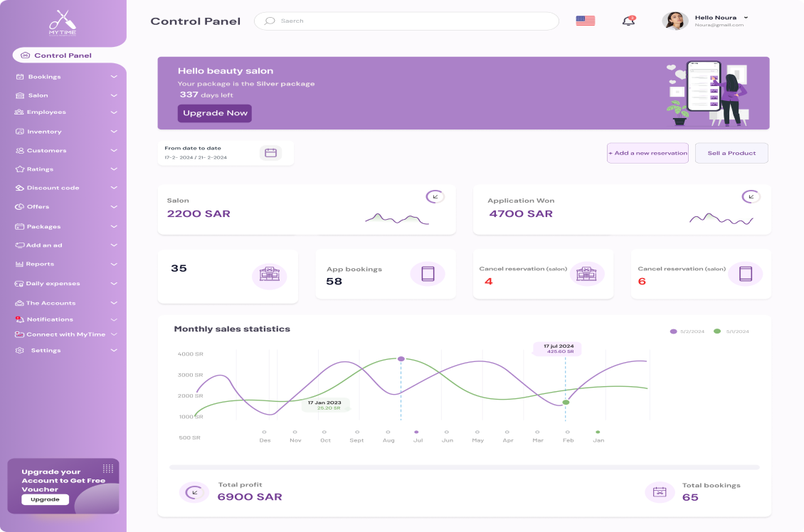The image size is (804, 532).
Task: Expand the Inventory menu chevron
Action: (114, 132)
